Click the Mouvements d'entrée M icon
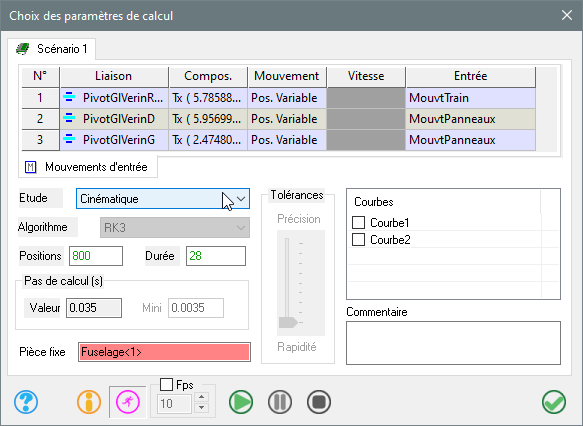Screen dimensions: 583x426 click(30, 167)
